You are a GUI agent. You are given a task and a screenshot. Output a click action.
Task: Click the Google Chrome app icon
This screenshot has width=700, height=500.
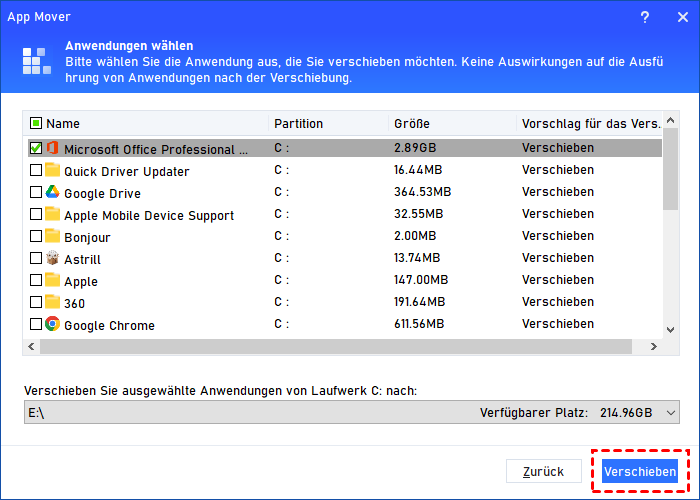pos(53,325)
